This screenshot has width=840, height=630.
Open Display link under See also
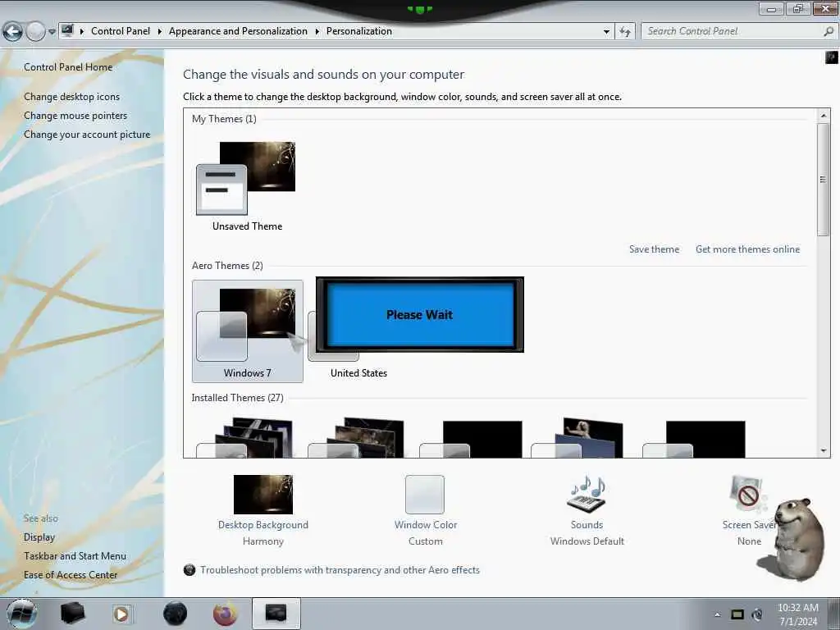(x=39, y=536)
